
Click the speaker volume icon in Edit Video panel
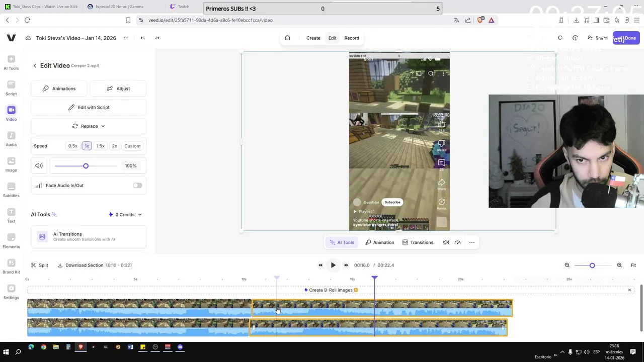(x=39, y=165)
